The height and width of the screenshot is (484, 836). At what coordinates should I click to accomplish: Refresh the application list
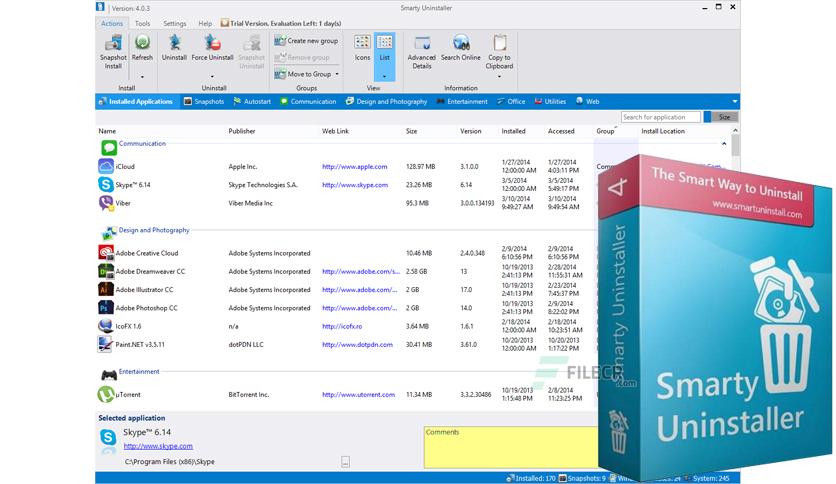tap(142, 42)
